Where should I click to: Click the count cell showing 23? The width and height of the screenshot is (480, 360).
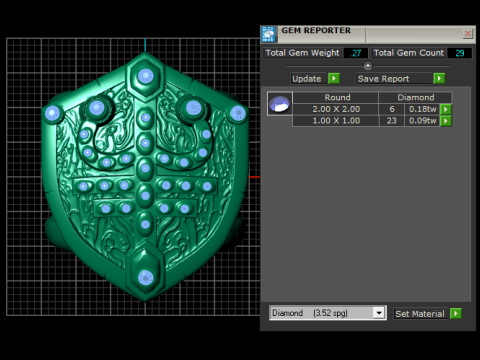(392, 121)
